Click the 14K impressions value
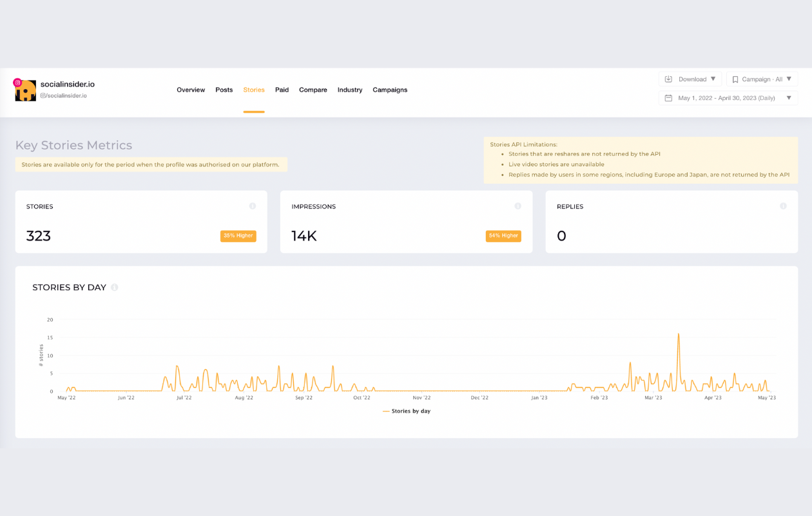 click(304, 236)
